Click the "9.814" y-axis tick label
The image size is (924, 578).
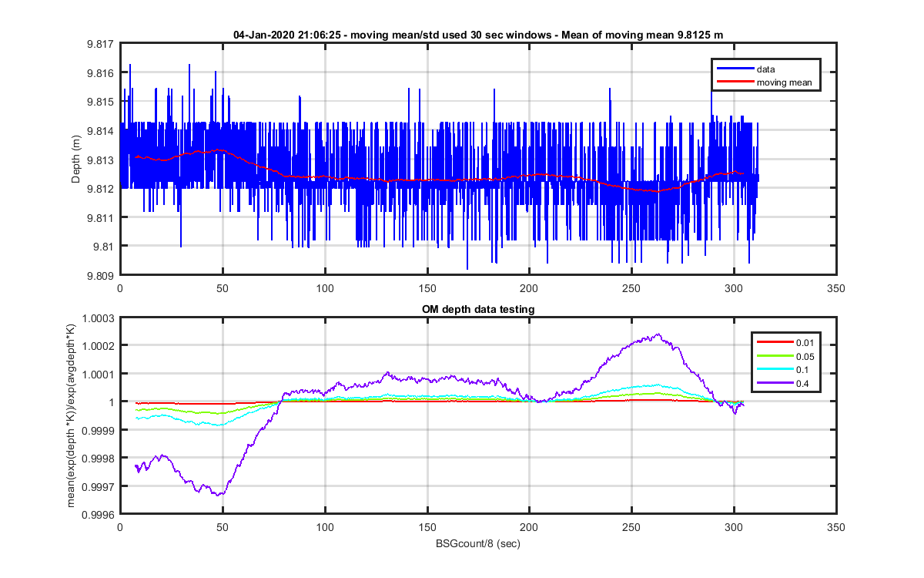coord(101,130)
